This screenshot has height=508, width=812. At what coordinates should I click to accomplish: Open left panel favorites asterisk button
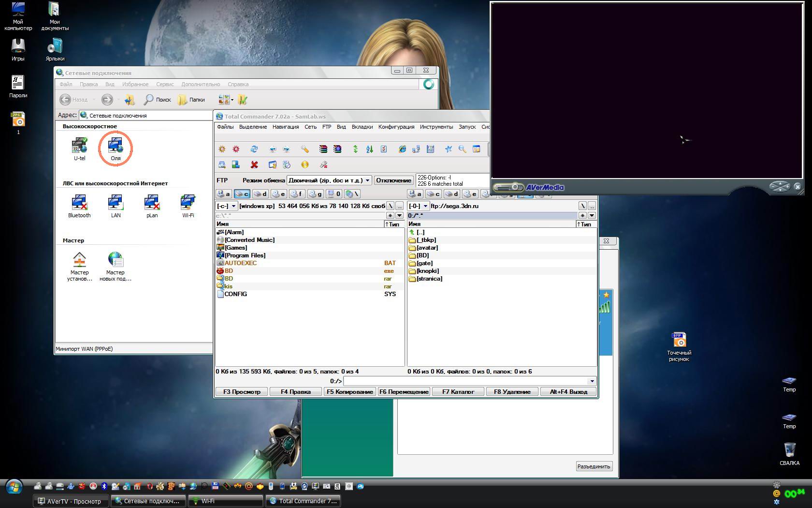(390, 215)
